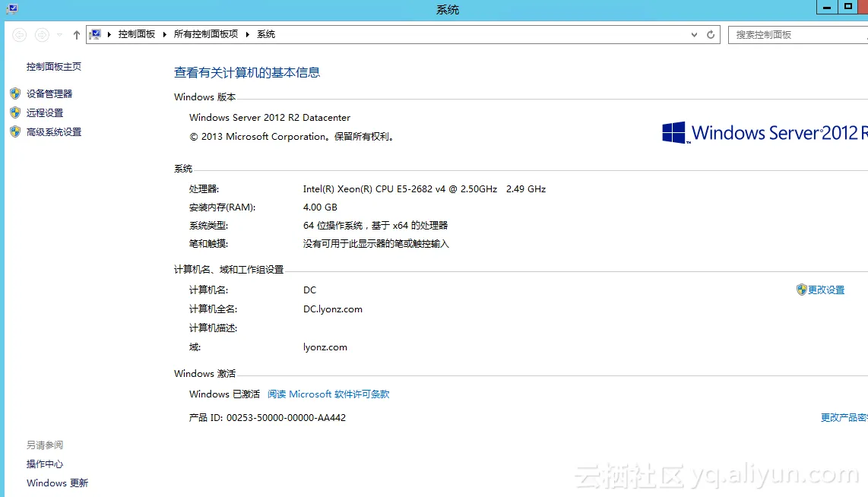Expand breadcrumb arrow after 所有控制面板项
Viewport: 868px width, 497px height.
tap(248, 34)
